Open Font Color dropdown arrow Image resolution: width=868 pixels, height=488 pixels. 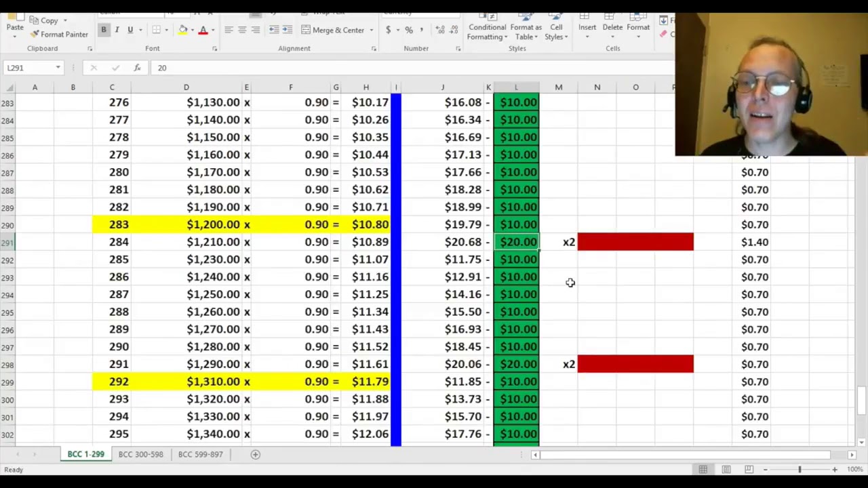click(212, 30)
